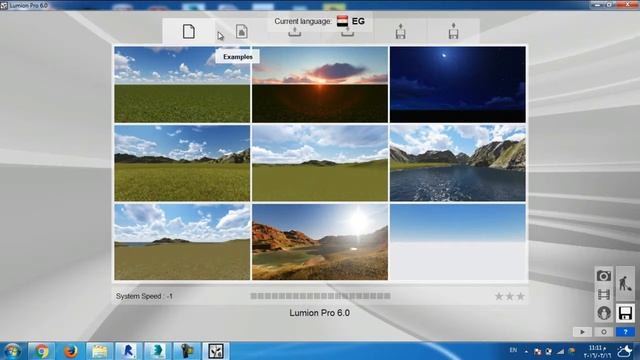Open the Files floppy disk icon
The height and width of the screenshot is (360, 640).
(625, 313)
